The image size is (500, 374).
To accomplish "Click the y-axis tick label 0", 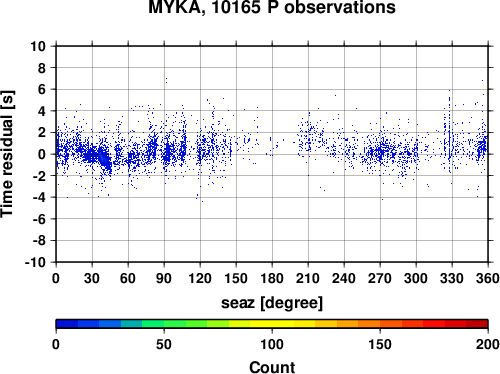I will [42, 154].
